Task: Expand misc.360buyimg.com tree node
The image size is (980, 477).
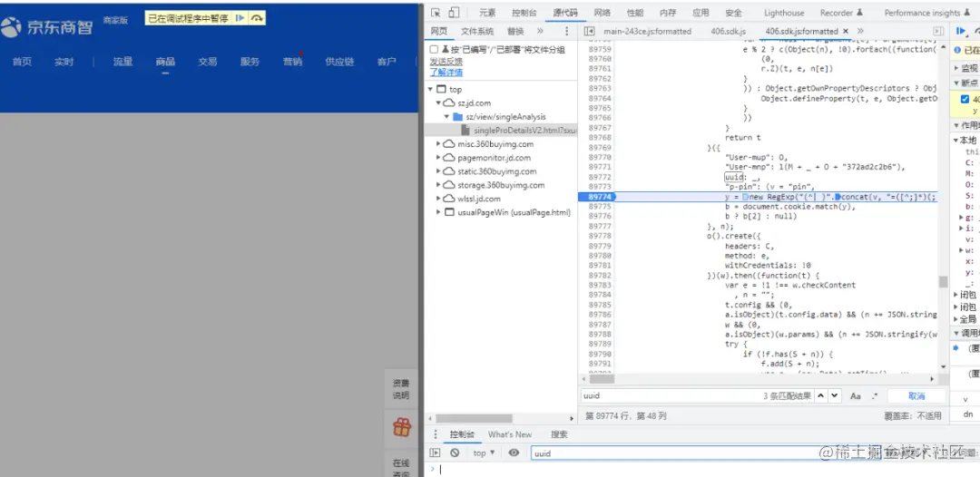Action: coord(438,144)
